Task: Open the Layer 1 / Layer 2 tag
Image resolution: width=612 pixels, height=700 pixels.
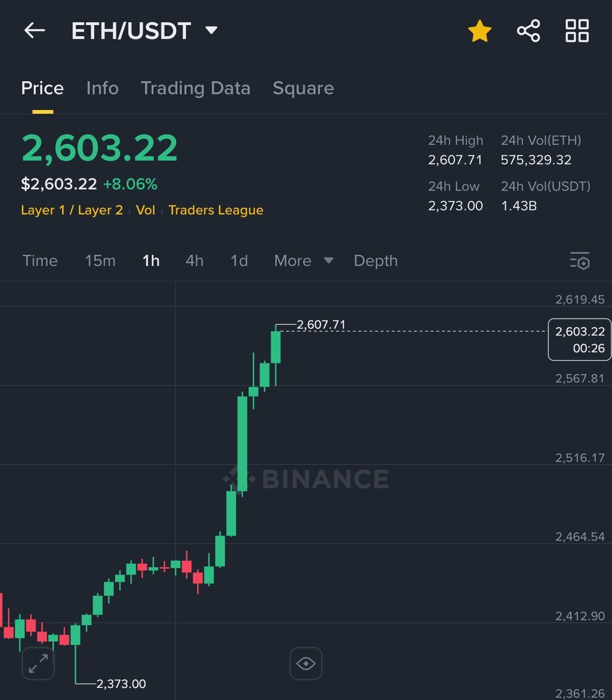Action: 72,210
